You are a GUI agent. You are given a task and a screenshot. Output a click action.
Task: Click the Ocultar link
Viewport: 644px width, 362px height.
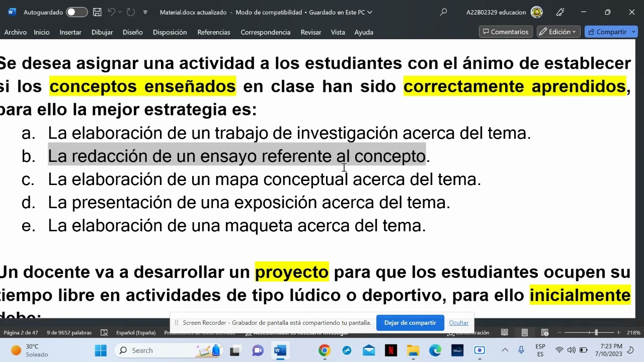[x=459, y=323]
